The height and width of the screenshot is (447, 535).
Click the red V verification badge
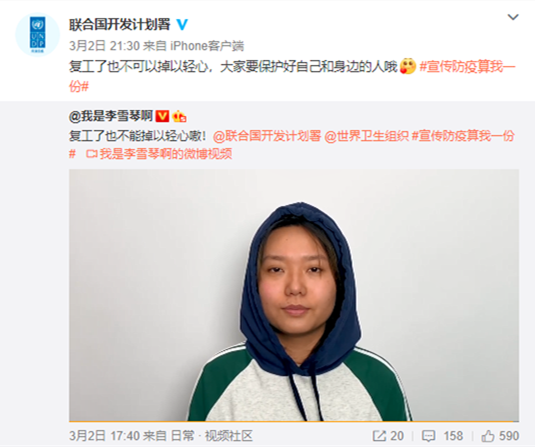(x=162, y=116)
